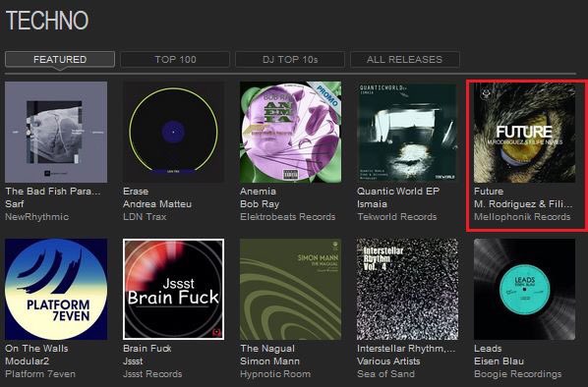Visit artist Bob Ray's page
588x387 pixels.
pyautogui.click(x=260, y=203)
